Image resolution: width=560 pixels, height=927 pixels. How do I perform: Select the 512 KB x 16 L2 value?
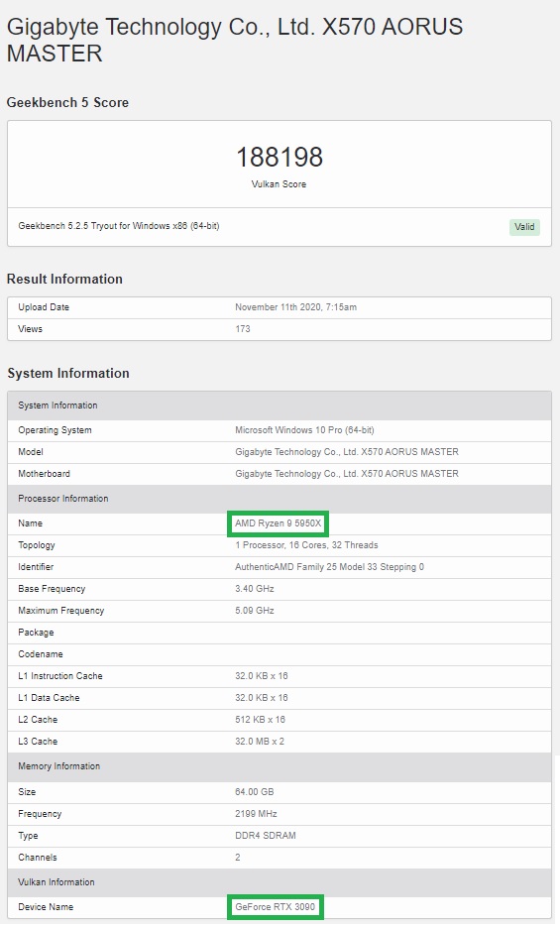click(260, 721)
